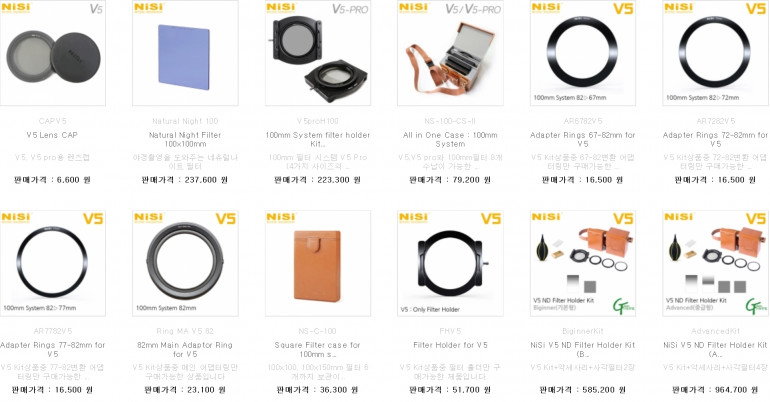The width and height of the screenshot is (770, 402).
Task: Open the V5 Lens CAP product image
Action: pyautogui.click(x=53, y=53)
